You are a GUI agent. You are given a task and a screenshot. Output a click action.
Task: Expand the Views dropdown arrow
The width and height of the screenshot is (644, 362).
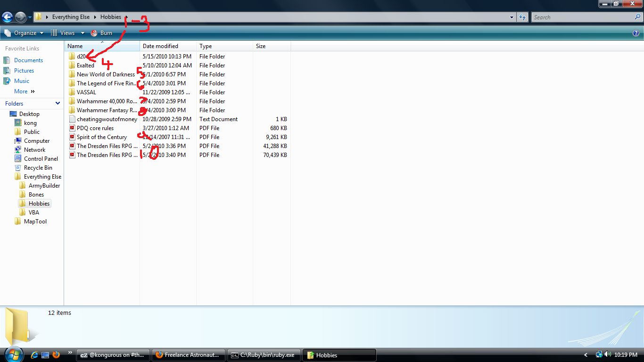point(83,33)
